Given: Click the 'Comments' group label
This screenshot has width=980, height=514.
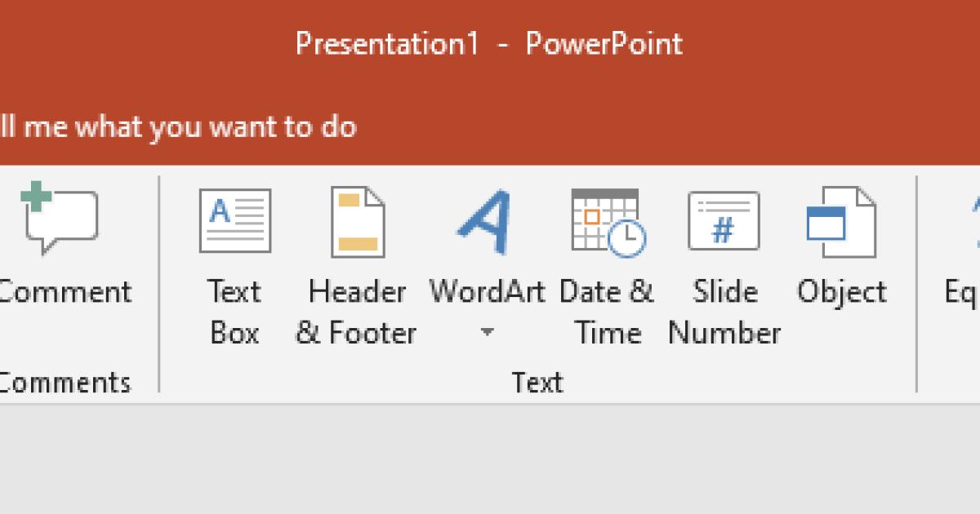Looking at the screenshot, I should pyautogui.click(x=64, y=381).
